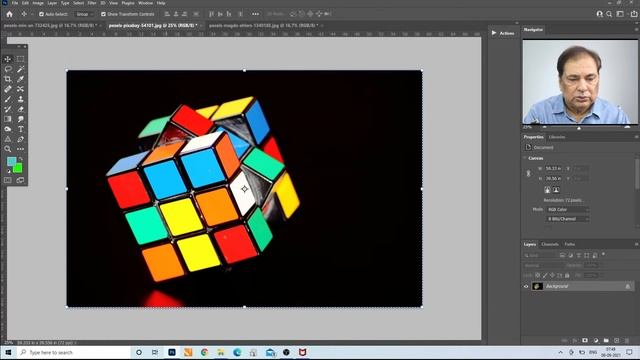Screen dimensions: 640x360
Task: Open the share icon at the top right
Action: coord(634,14)
